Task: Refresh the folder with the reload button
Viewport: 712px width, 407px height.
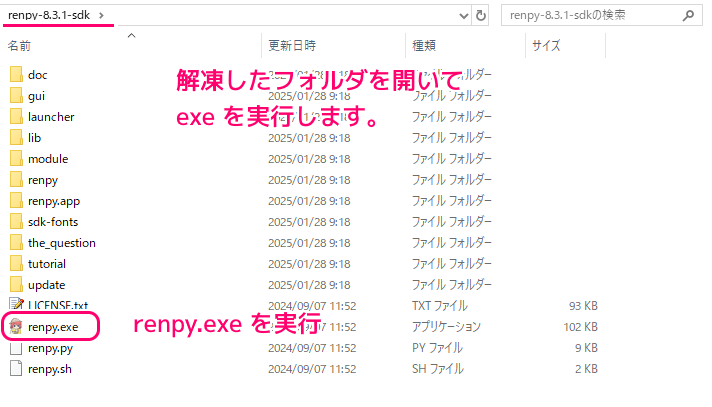Action: tap(480, 15)
